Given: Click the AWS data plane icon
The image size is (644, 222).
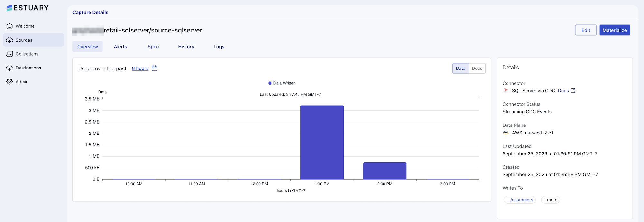Looking at the screenshot, I should 506,133.
